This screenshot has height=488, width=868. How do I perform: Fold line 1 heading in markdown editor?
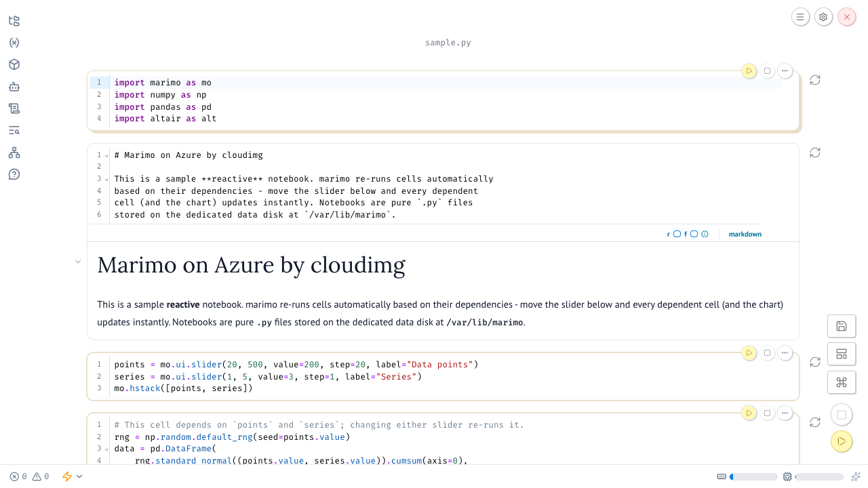click(107, 155)
